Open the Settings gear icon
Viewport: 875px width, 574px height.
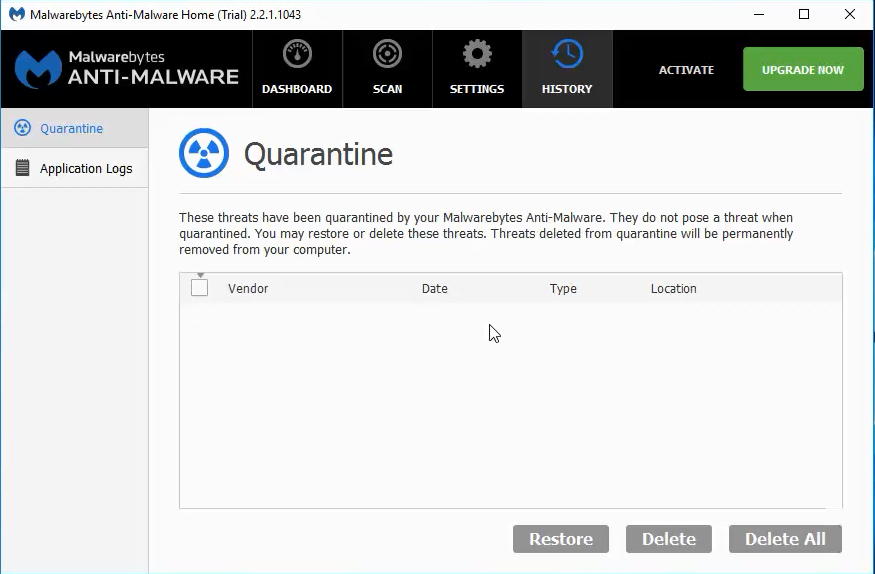477,54
